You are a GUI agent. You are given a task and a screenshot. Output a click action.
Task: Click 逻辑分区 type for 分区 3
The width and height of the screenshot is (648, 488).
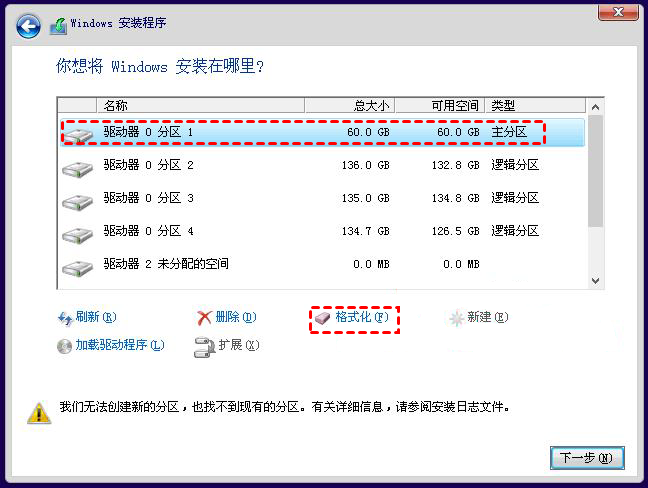coord(515,198)
